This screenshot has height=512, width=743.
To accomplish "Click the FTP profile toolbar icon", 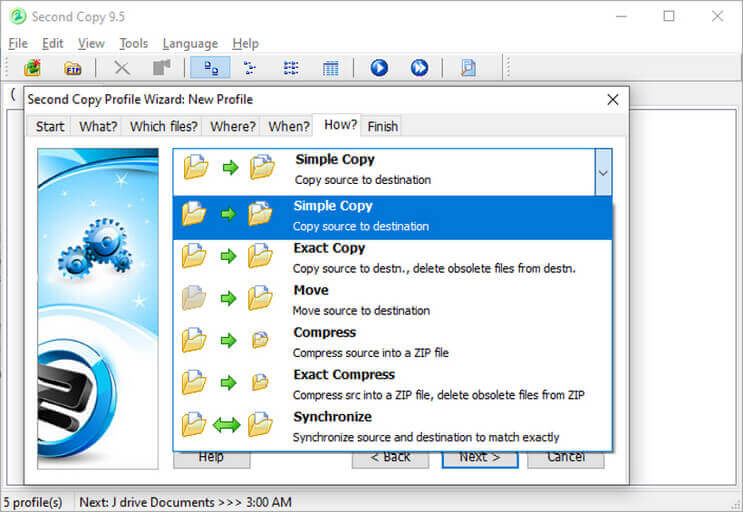I will (72, 68).
